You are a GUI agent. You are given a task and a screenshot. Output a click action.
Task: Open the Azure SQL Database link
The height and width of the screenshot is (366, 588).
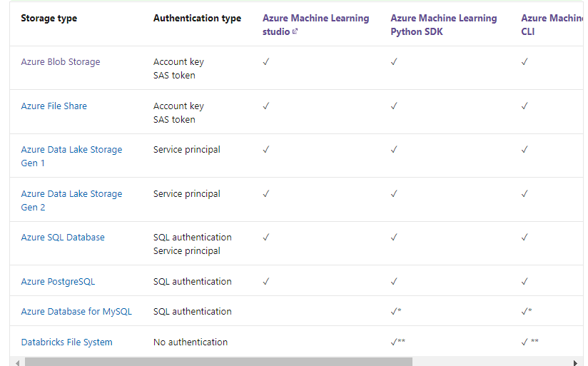[x=63, y=238]
